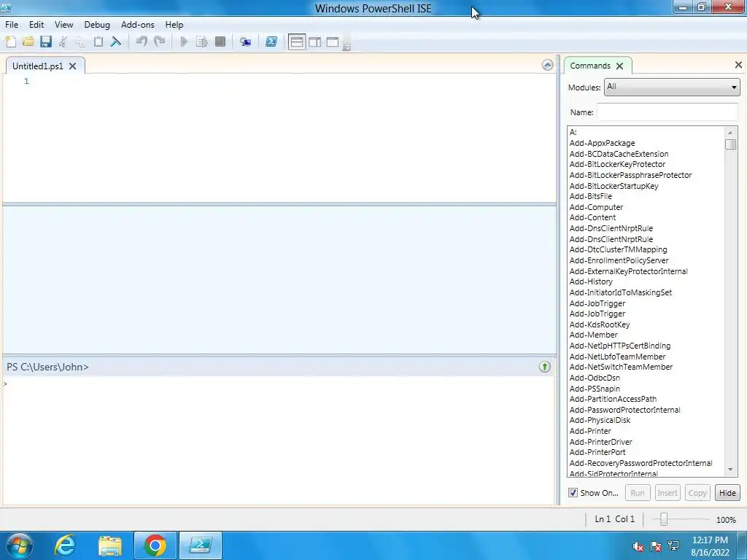The height and width of the screenshot is (560, 747).
Task: Close the Untitled1.ps1 script tab
Action: [x=72, y=66]
